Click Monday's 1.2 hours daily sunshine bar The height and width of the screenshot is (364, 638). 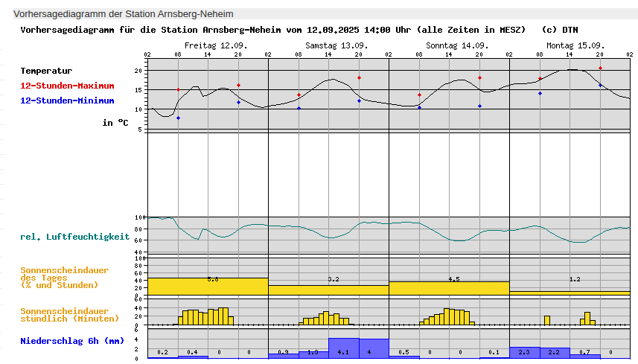click(570, 293)
